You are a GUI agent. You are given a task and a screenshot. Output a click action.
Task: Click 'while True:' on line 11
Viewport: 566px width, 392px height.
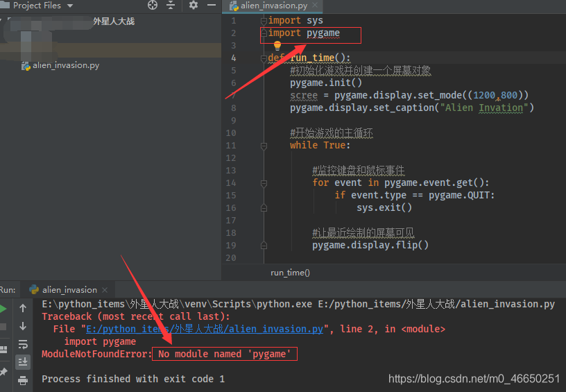[x=320, y=145]
